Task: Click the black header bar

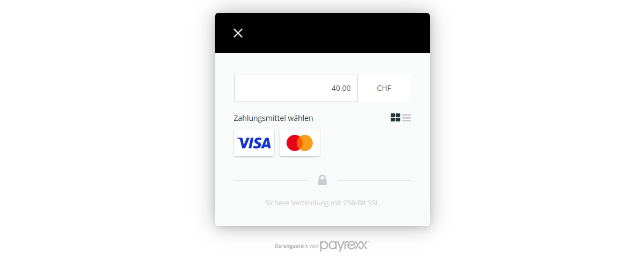Action: 323,33
